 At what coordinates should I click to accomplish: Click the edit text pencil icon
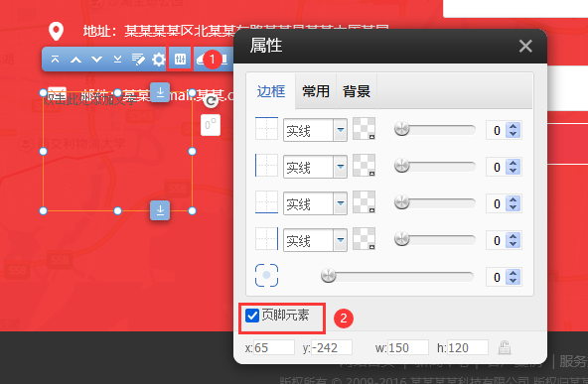pyautogui.click(x=138, y=60)
